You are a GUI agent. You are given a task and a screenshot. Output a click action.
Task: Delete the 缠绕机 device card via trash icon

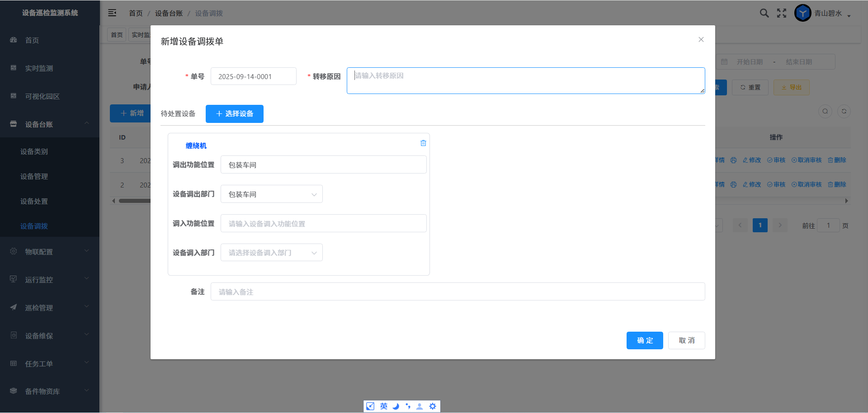[423, 143]
